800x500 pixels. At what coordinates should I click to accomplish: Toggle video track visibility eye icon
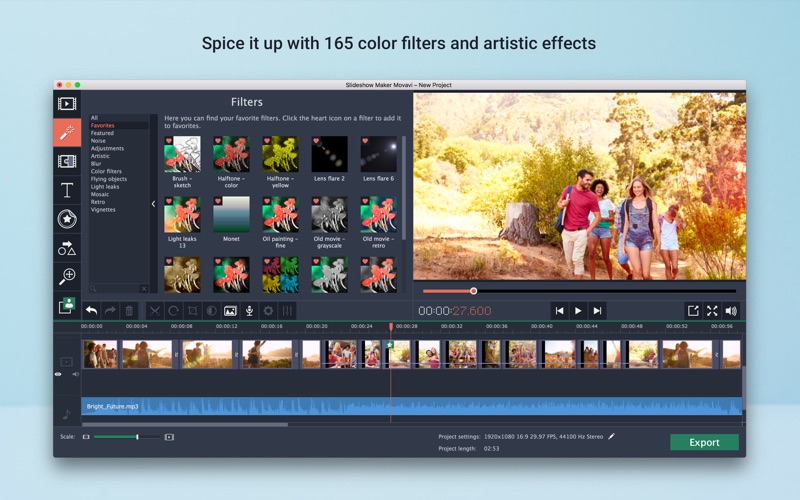point(58,374)
